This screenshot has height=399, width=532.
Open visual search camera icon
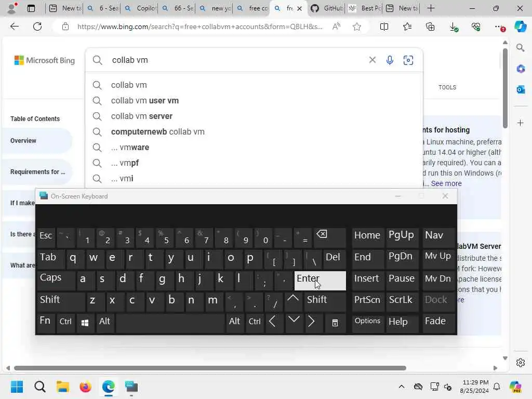point(408,60)
